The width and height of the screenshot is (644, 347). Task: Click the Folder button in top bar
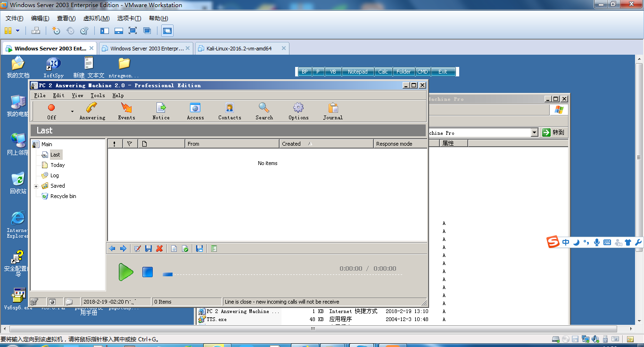tap(404, 72)
